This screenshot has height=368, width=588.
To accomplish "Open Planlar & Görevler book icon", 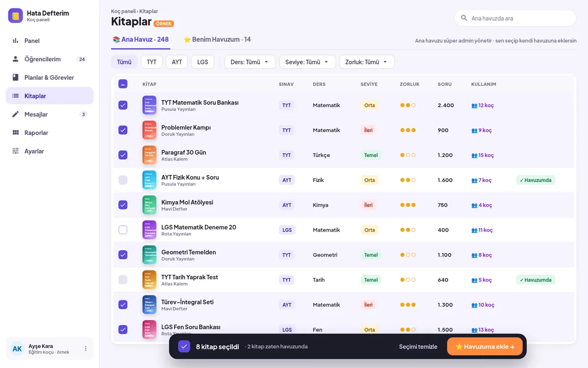I will (16, 78).
